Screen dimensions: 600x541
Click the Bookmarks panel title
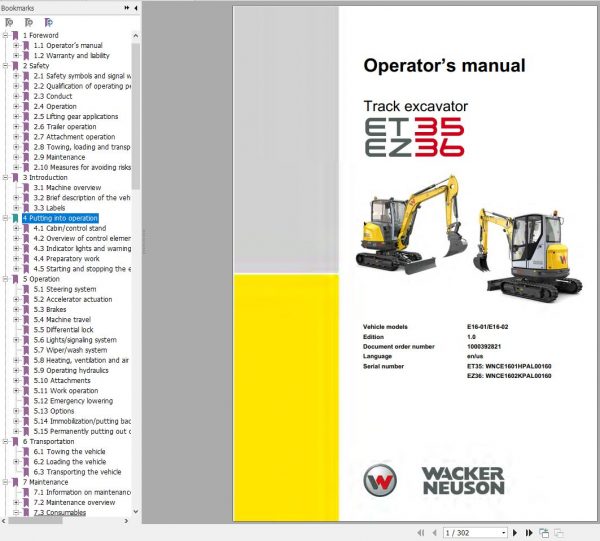click(18, 8)
